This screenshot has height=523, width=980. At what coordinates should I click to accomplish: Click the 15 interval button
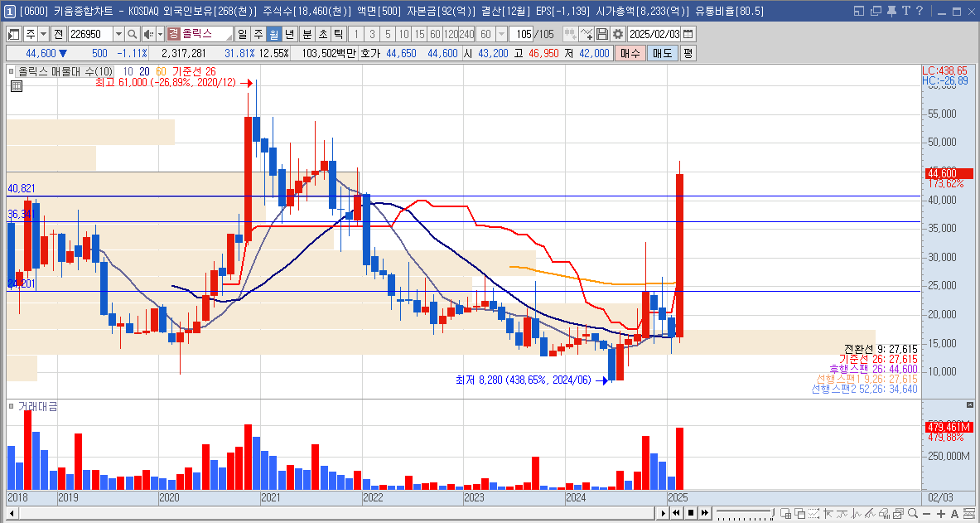[419, 35]
